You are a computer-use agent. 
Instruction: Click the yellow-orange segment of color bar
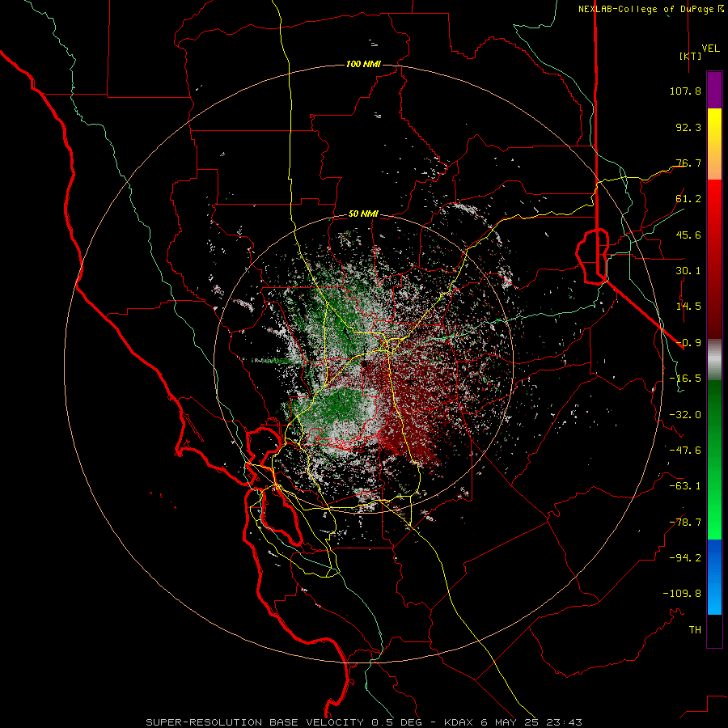(714, 144)
